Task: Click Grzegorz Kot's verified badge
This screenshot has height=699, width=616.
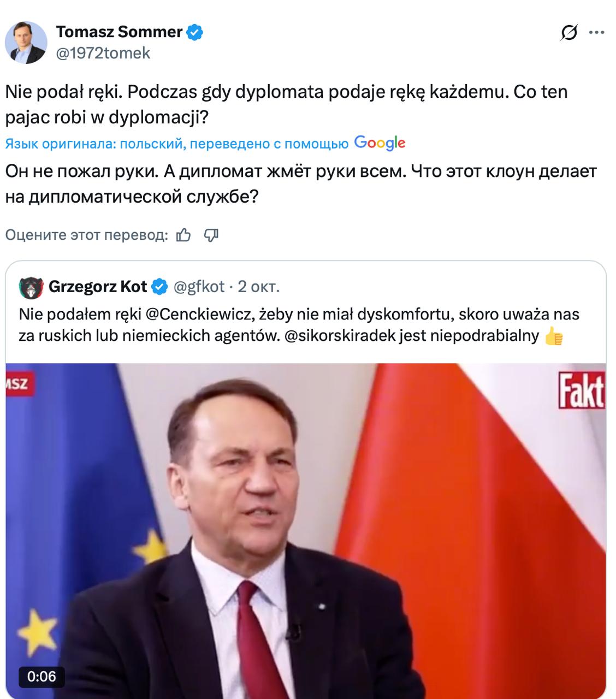Action: [x=159, y=287]
